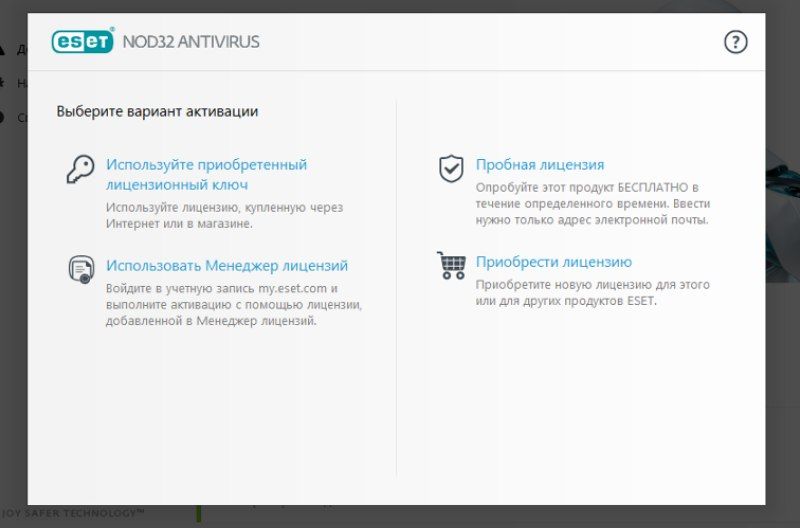The height and width of the screenshot is (528, 800).
Task: Click the ESET logo in header
Action: (x=83, y=41)
